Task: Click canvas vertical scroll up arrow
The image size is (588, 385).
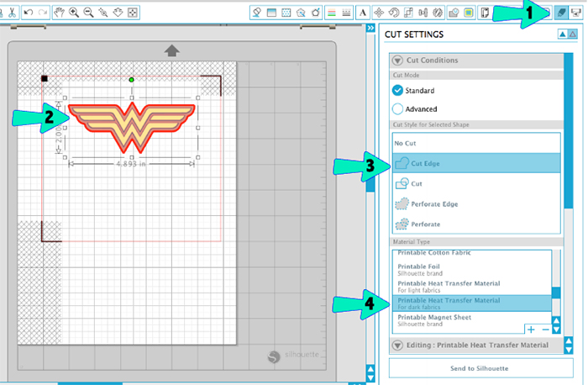Action: point(370,369)
